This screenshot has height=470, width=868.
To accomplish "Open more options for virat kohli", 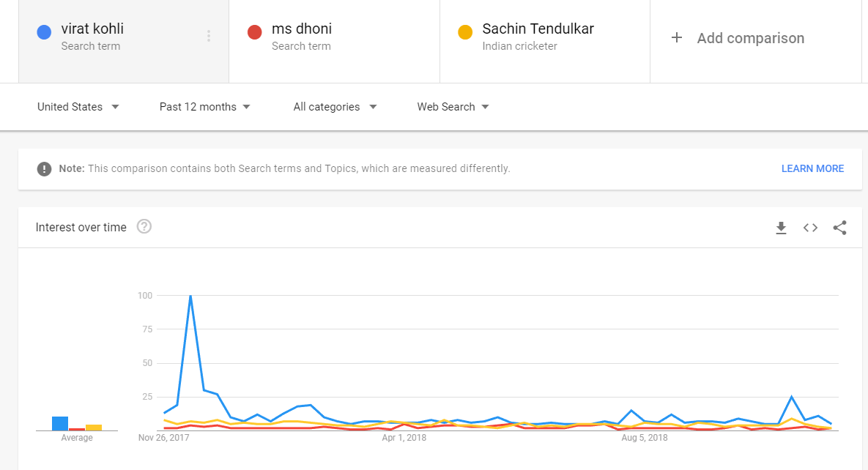I will (x=209, y=36).
